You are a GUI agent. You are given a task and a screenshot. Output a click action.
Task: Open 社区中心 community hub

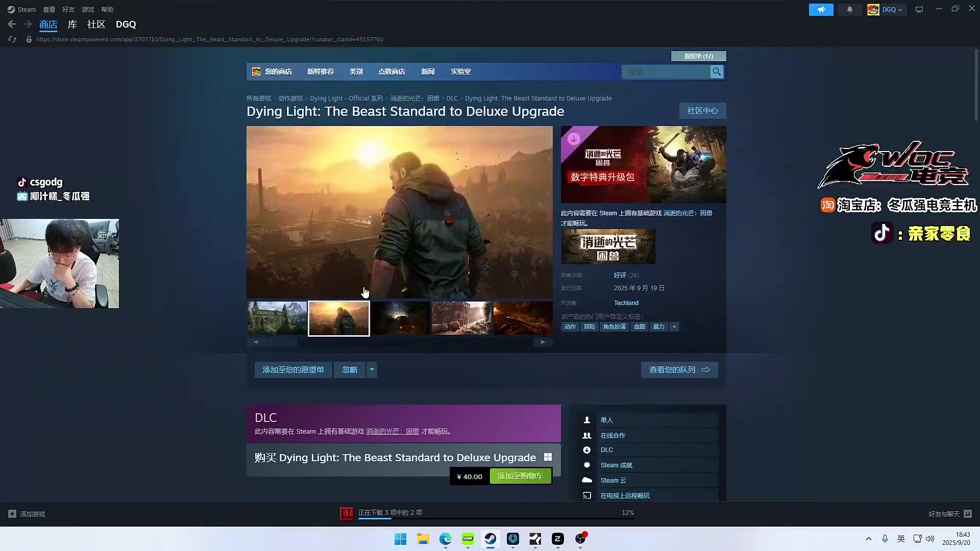click(x=702, y=111)
